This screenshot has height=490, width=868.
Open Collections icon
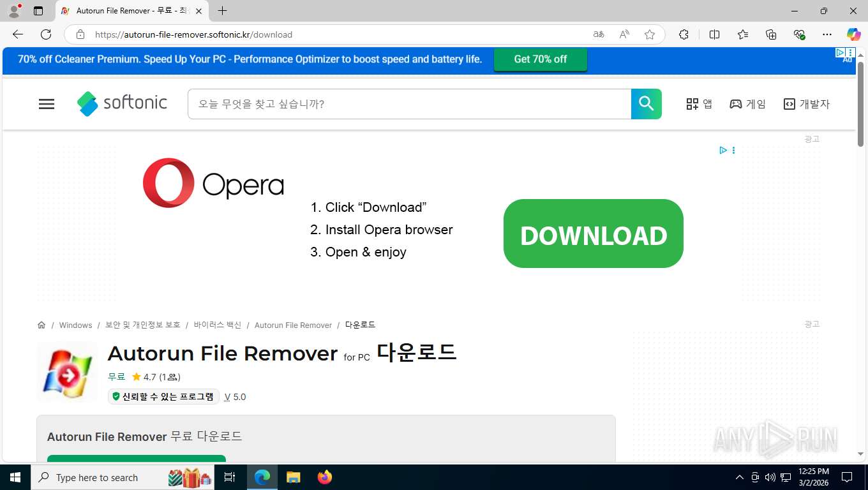[771, 34]
